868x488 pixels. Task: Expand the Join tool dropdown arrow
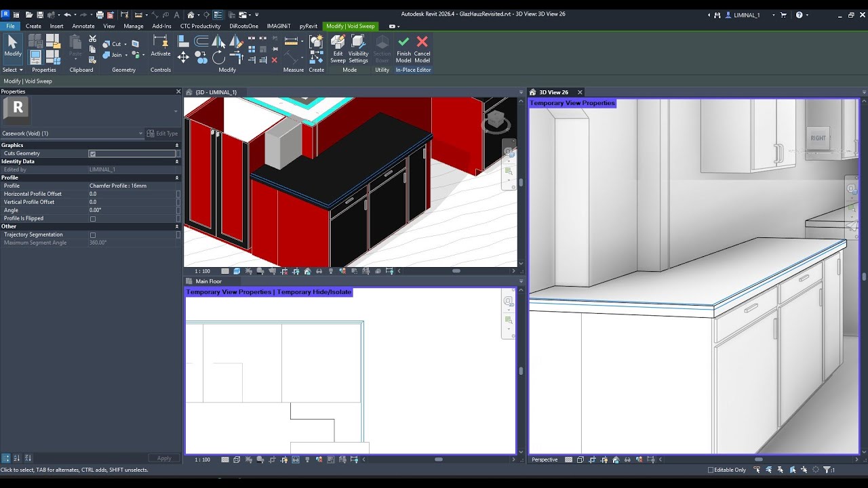point(127,55)
